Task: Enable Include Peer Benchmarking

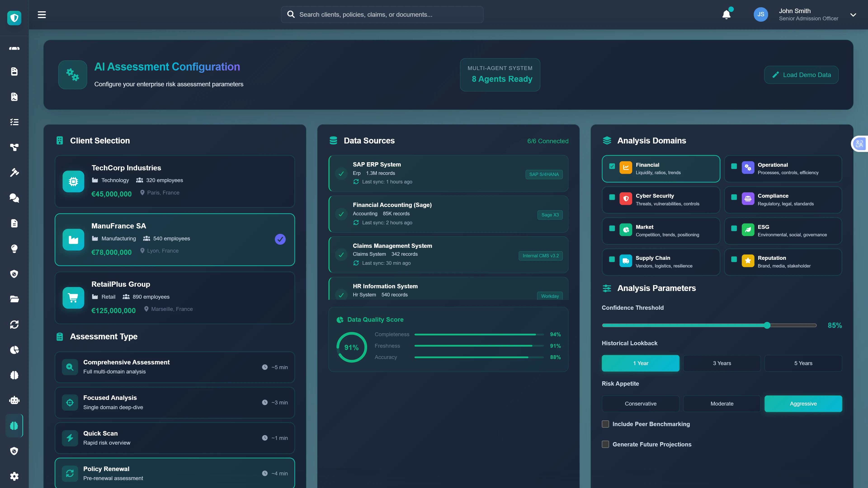Action: coord(606,424)
